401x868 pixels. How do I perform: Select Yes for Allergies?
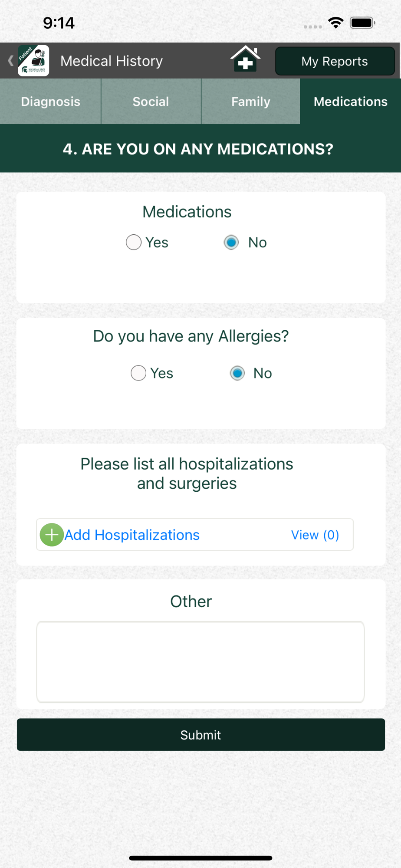coord(138,373)
